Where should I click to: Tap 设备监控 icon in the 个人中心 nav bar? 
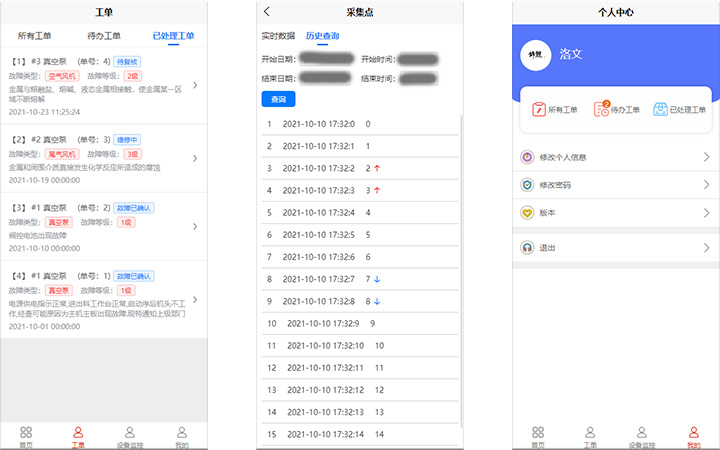coord(642,433)
